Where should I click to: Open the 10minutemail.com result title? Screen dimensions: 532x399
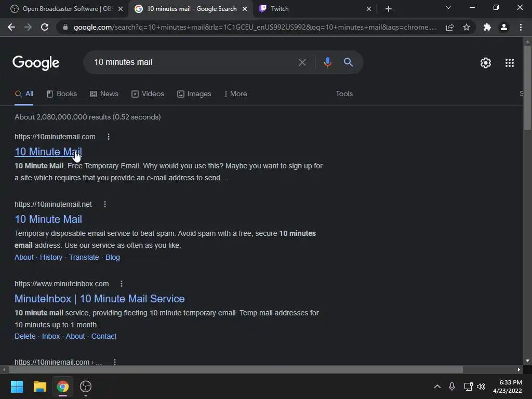tap(48, 152)
